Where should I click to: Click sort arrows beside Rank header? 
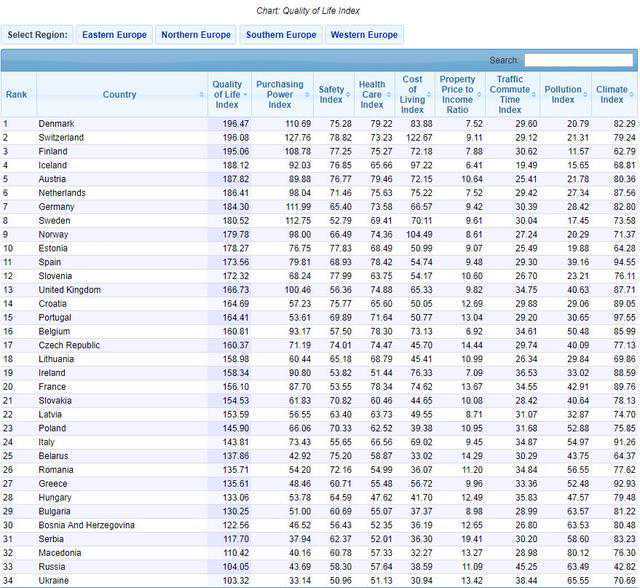pyautogui.click(x=32, y=95)
